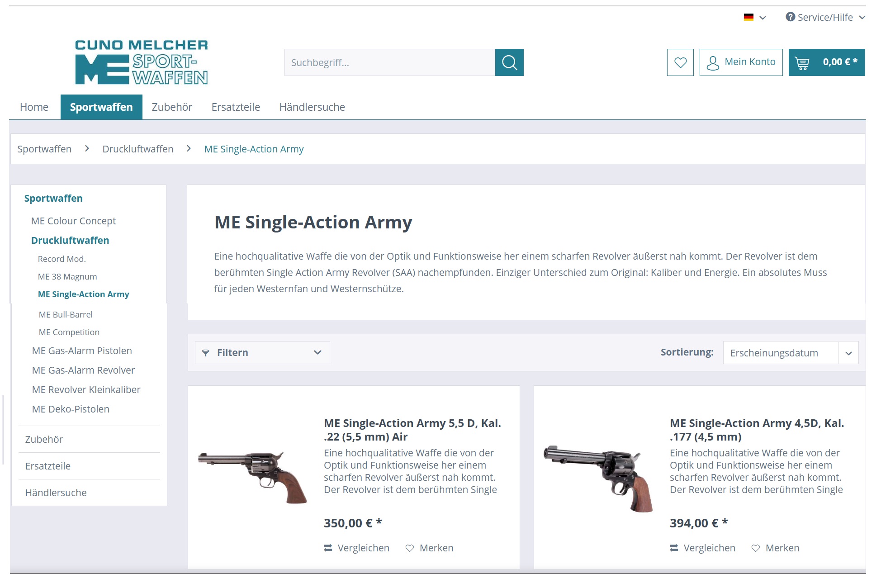Click the Merken heart for 4,5D revolver

[756, 548]
